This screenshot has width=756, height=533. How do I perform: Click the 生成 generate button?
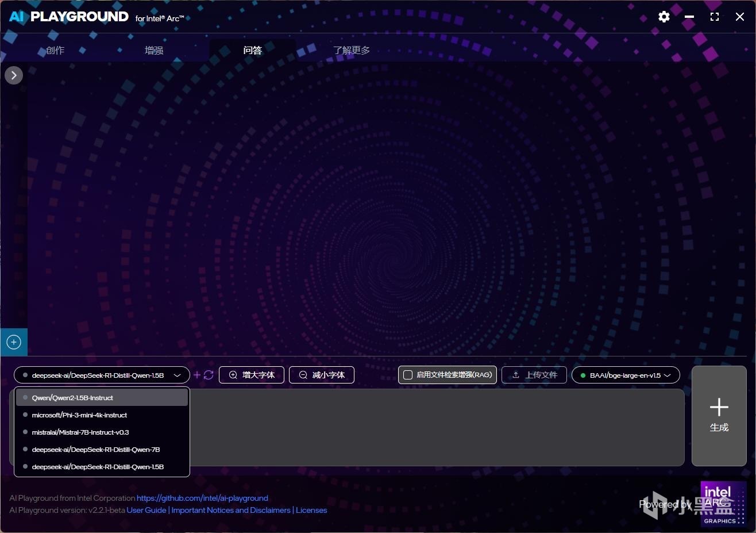point(719,416)
